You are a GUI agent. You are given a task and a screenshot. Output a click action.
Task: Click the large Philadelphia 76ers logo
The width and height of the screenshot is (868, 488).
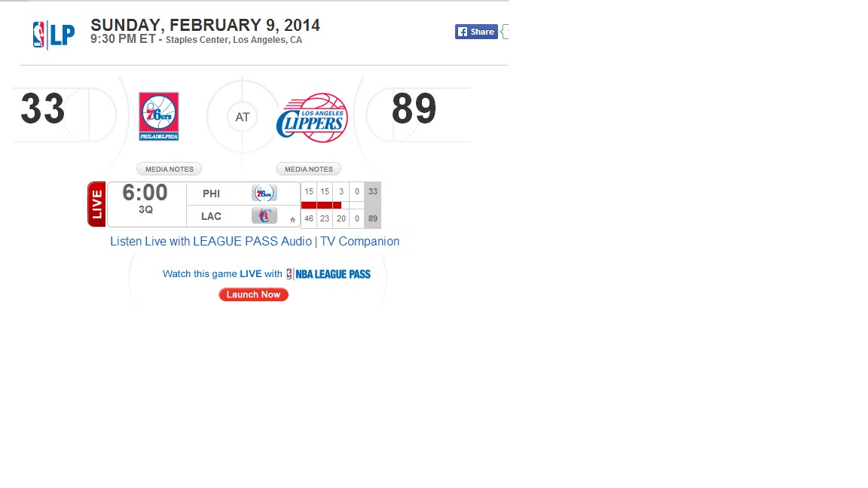click(159, 116)
